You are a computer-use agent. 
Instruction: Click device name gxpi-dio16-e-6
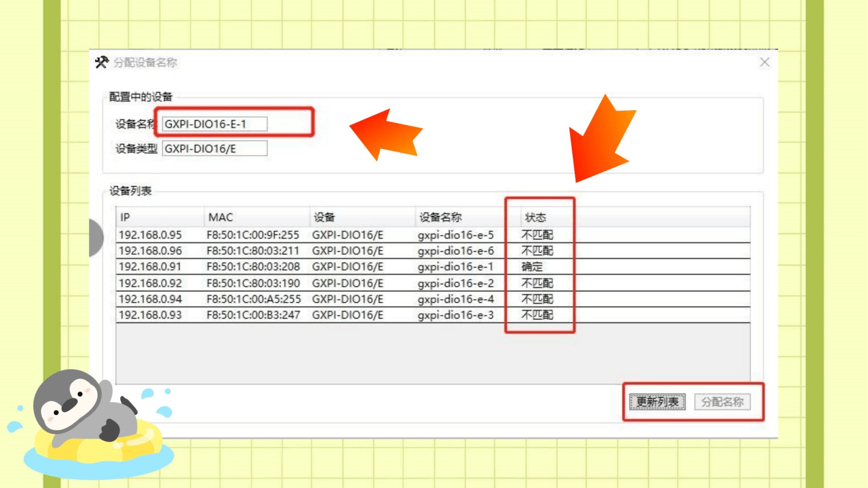456,251
